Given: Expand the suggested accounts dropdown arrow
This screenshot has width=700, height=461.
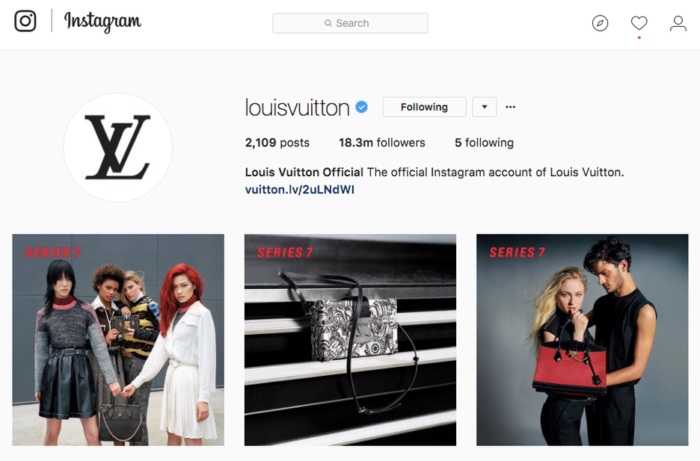Looking at the screenshot, I should tap(484, 107).
